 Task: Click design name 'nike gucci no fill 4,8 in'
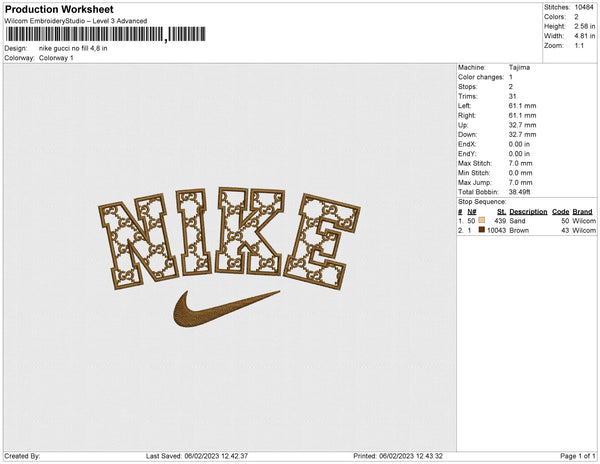pyautogui.click(x=73, y=49)
